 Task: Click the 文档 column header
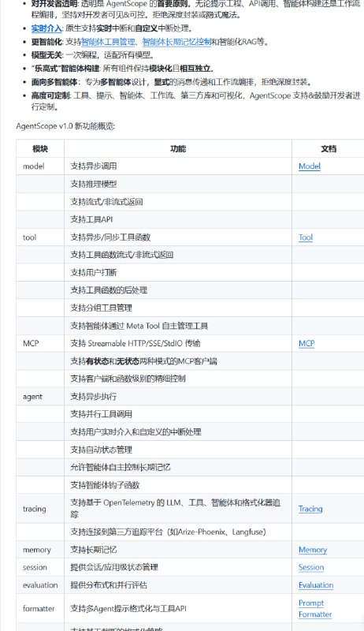[329, 148]
